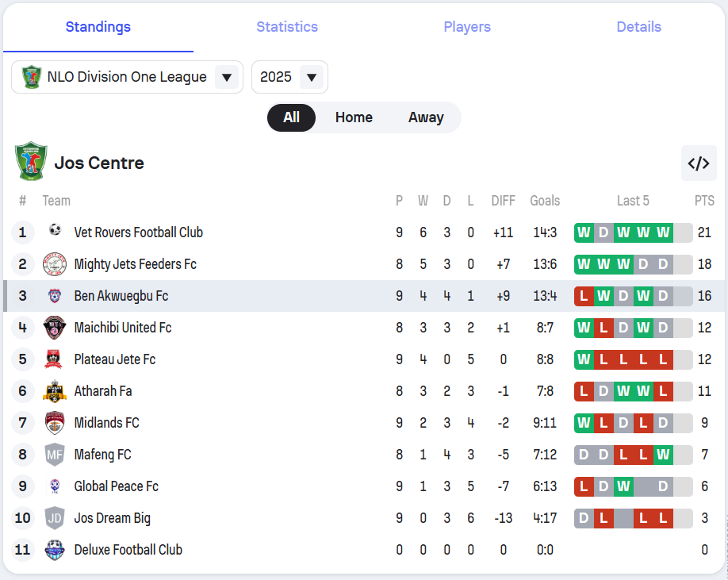Open the Statistics tab
Screen dimensions: 728x580
[x=287, y=27]
